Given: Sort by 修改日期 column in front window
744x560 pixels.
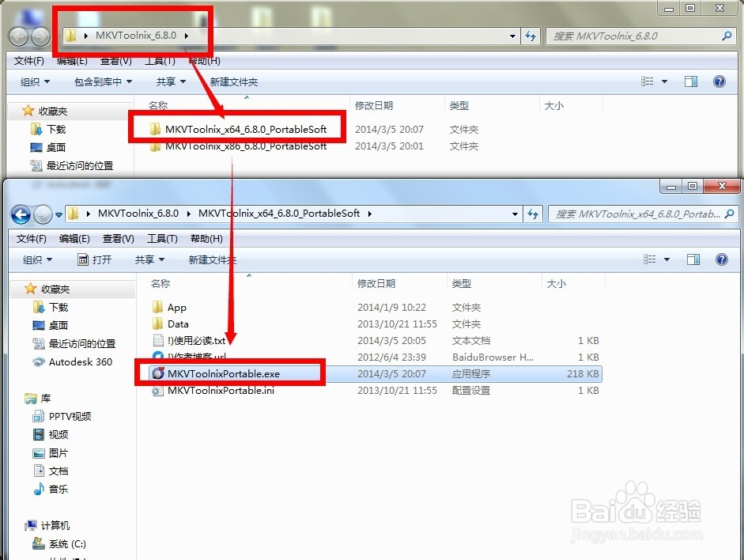Looking at the screenshot, I should tap(376, 283).
